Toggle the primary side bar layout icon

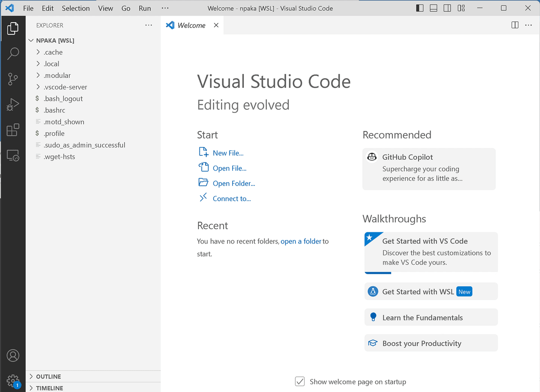(419, 8)
